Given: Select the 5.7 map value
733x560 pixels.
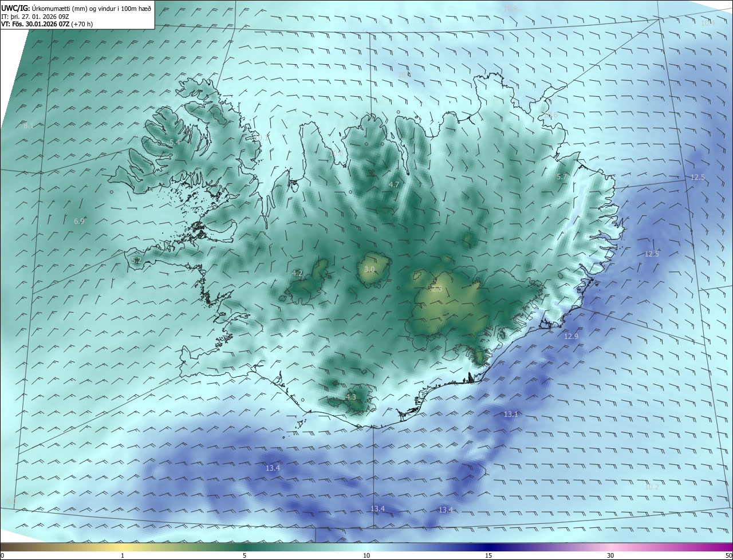Looking at the screenshot, I should [562, 177].
